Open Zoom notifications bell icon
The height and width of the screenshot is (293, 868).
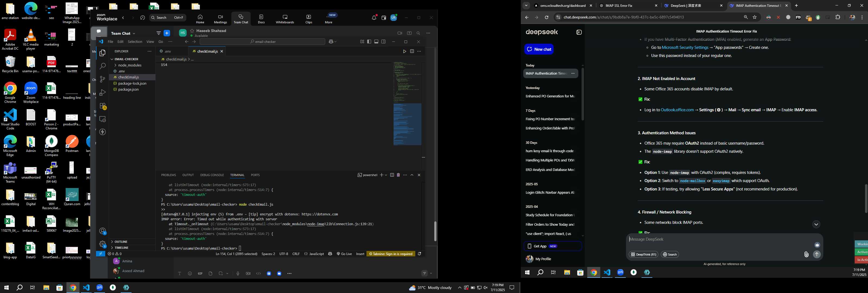click(374, 18)
